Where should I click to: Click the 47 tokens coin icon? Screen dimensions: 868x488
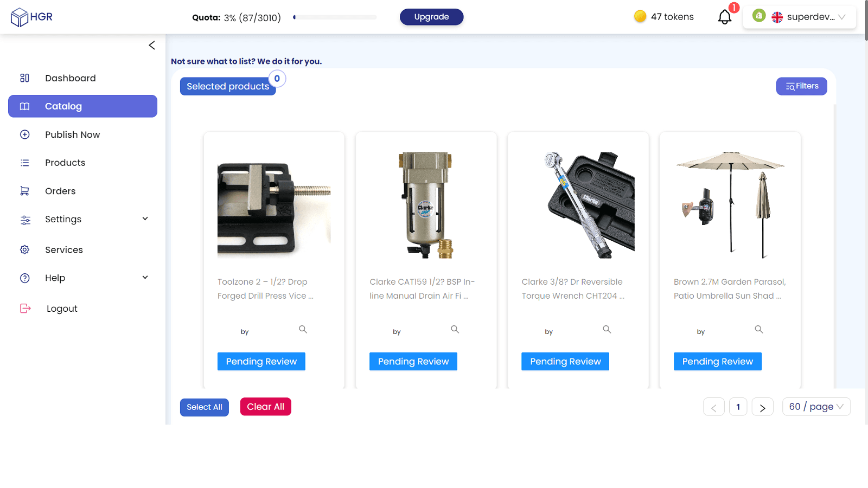pos(641,17)
